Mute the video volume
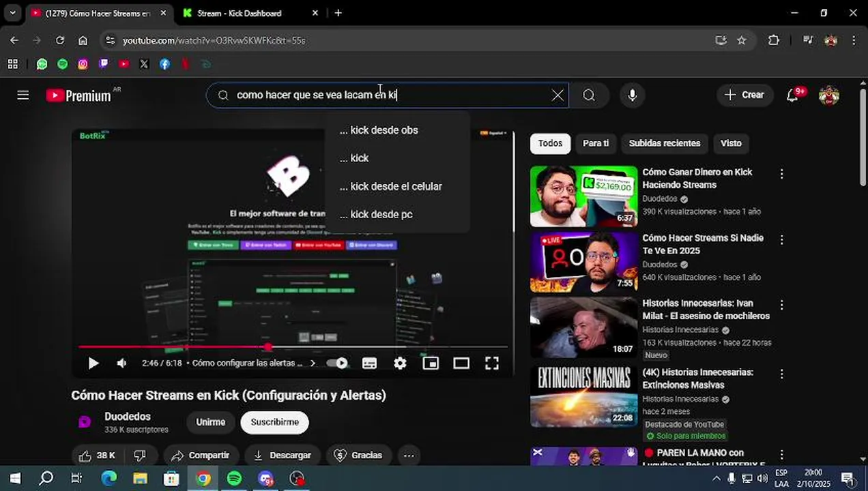Viewport: 868px width, 491px height. click(122, 363)
